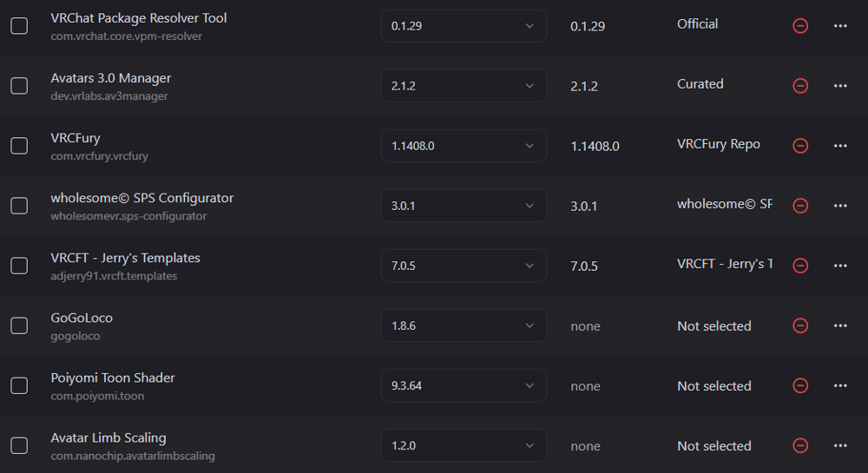Image resolution: width=868 pixels, height=473 pixels.
Task: Open version dropdown for Avatars 3.0 Manager
Action: point(464,86)
